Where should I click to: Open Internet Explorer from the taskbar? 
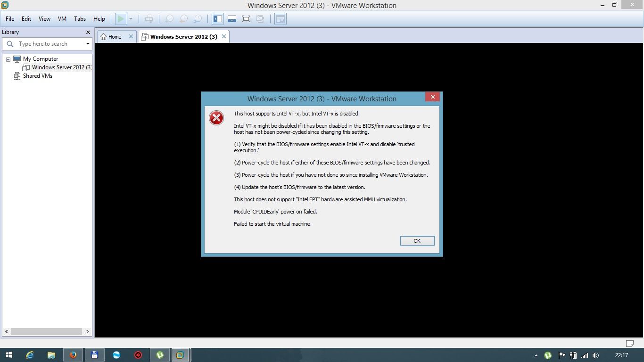30,355
